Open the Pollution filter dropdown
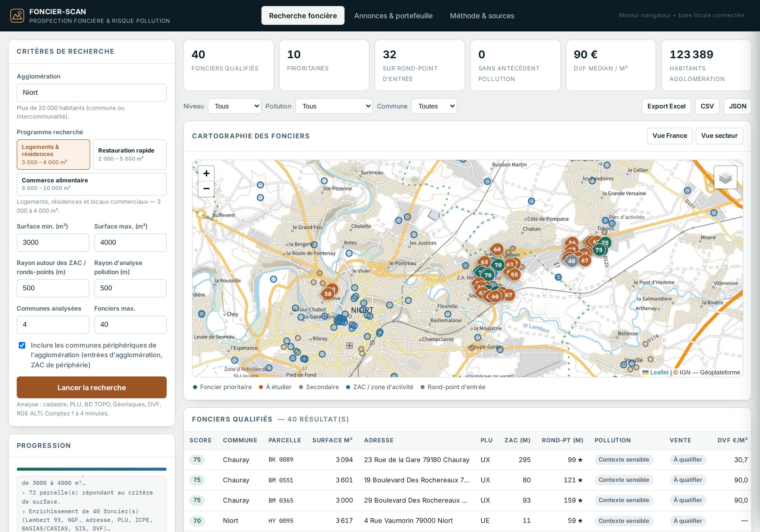Screen dimensions: 760x532 pyautogui.click(x=334, y=106)
